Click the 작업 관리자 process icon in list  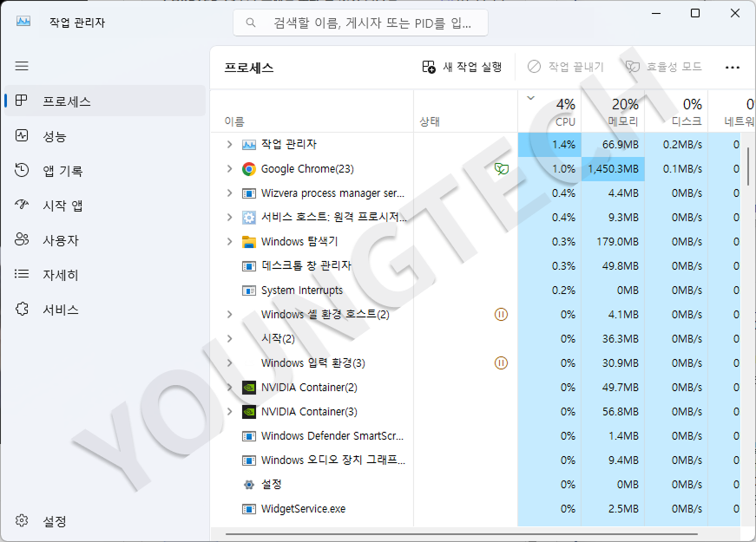(x=249, y=145)
